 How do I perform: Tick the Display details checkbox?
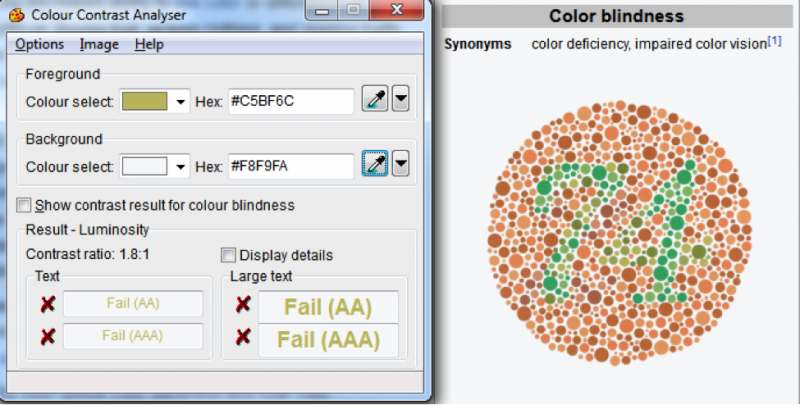229,255
